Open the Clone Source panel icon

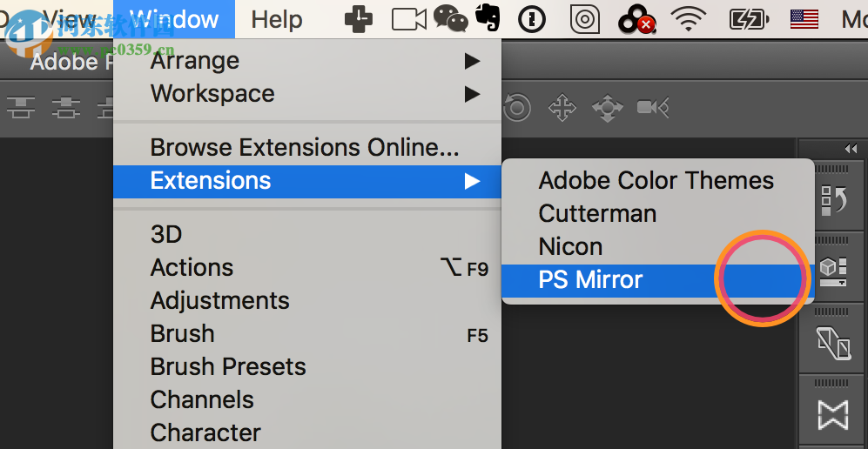(833, 344)
